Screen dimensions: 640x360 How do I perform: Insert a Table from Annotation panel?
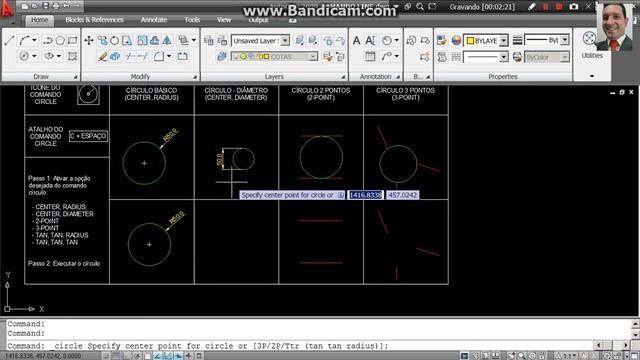370,56
